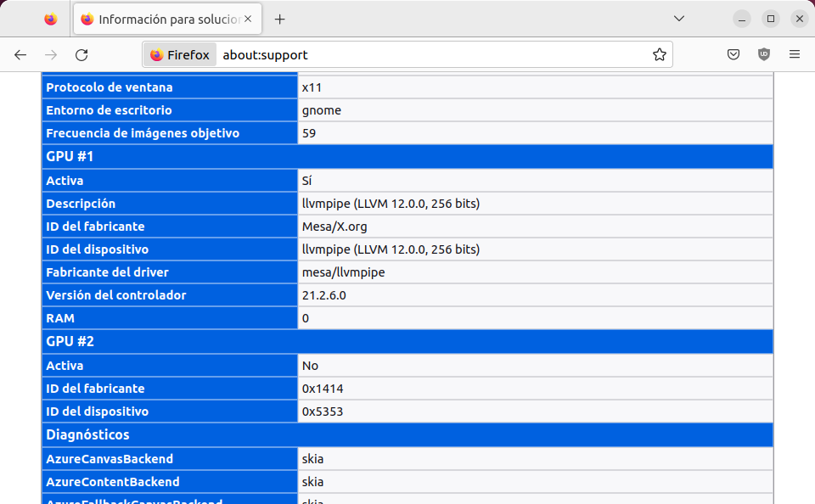Reload the about:support page
The image size is (815, 504).
[x=81, y=54]
